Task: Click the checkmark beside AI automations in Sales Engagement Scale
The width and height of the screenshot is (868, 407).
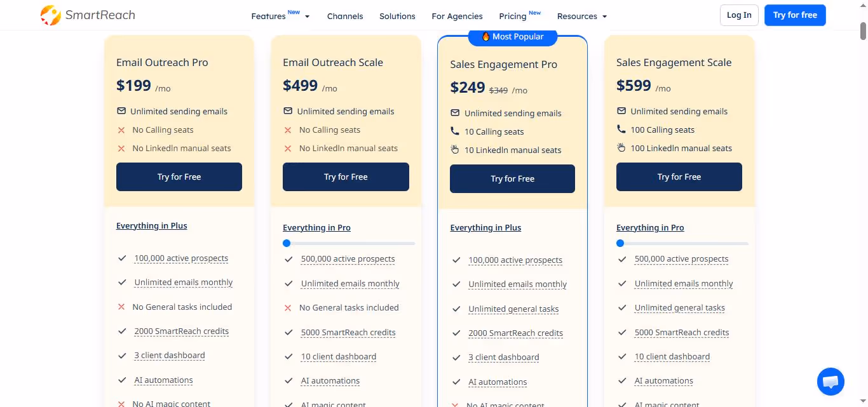Action: 621,380
